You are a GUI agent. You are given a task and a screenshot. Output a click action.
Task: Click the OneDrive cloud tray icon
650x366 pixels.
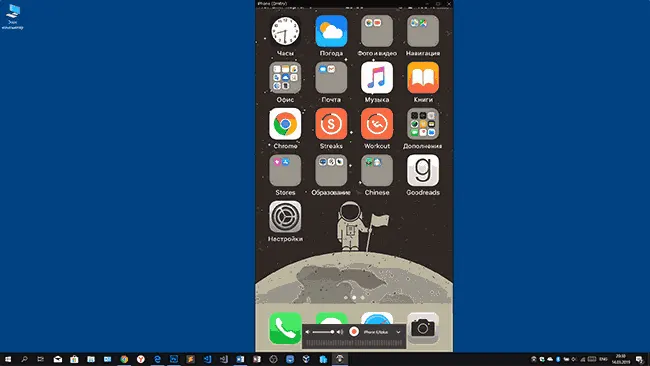(x=550, y=359)
